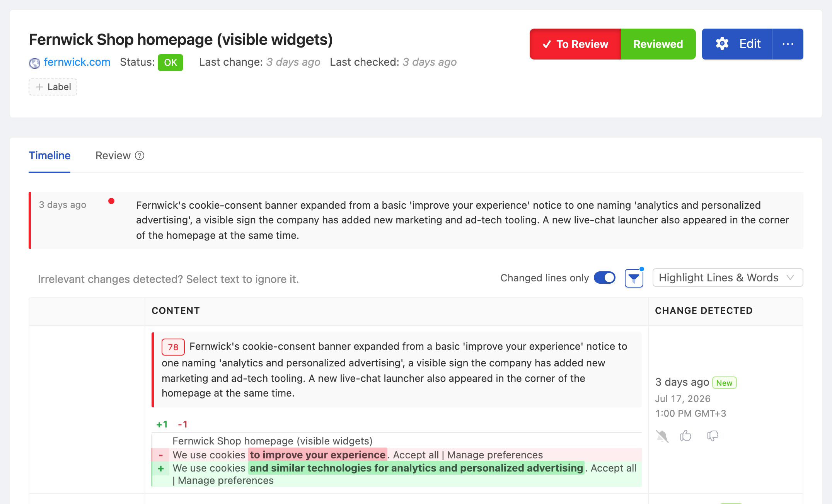Image resolution: width=832 pixels, height=504 pixels.
Task: Mark the page as To Review
Action: [x=575, y=44]
